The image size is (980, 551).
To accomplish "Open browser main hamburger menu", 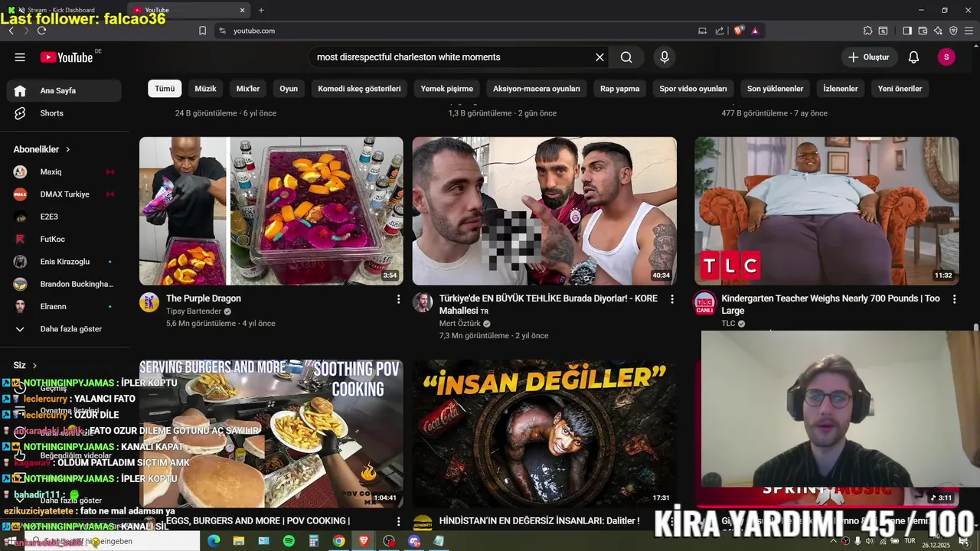I will point(969,31).
